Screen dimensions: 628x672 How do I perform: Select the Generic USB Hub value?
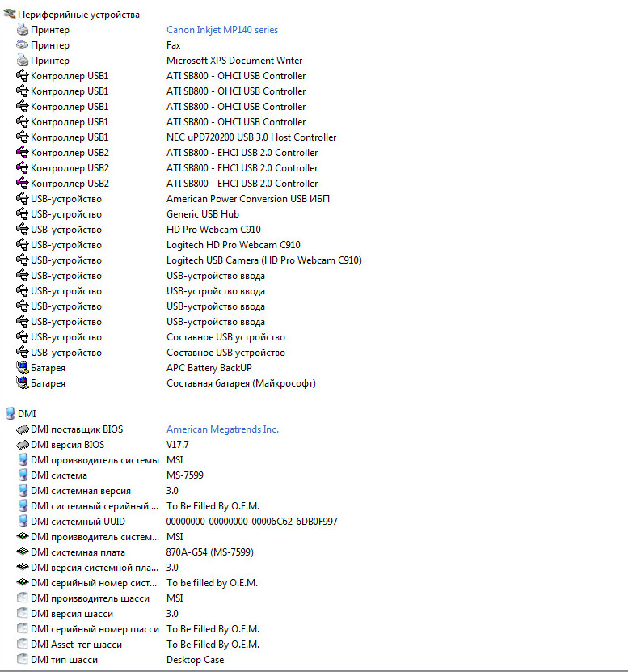203,213
